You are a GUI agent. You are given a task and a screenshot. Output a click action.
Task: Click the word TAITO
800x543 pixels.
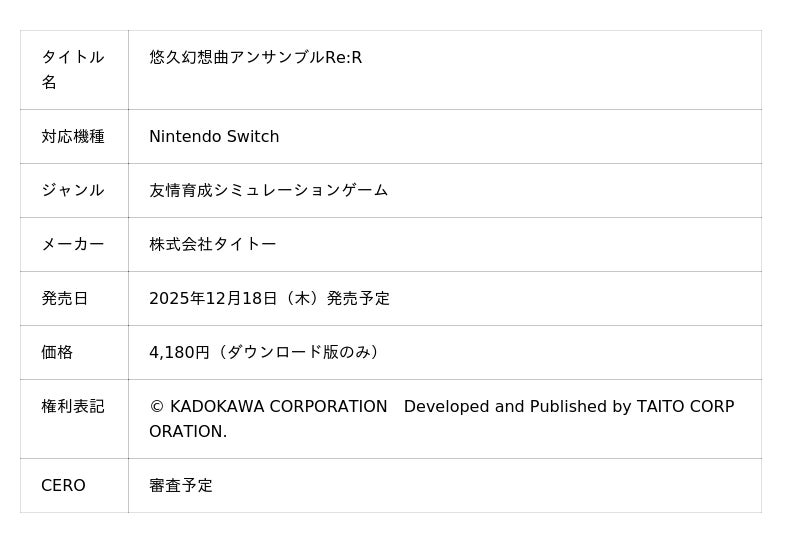click(x=663, y=407)
